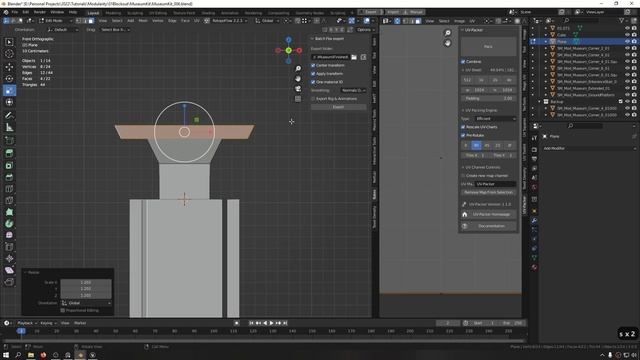Click UV editor zoom magnifier icon
This screenshot has width=640, height=360.
coord(448,33)
